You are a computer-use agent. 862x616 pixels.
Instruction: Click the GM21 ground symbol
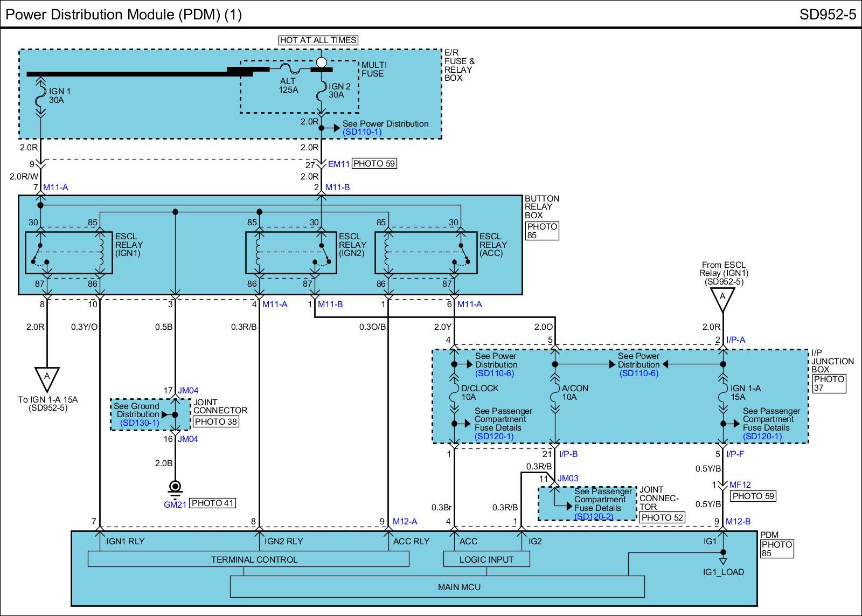[x=175, y=488]
